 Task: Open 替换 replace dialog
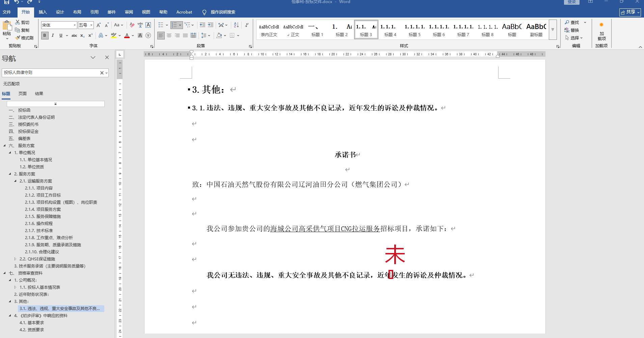pyautogui.click(x=572, y=30)
